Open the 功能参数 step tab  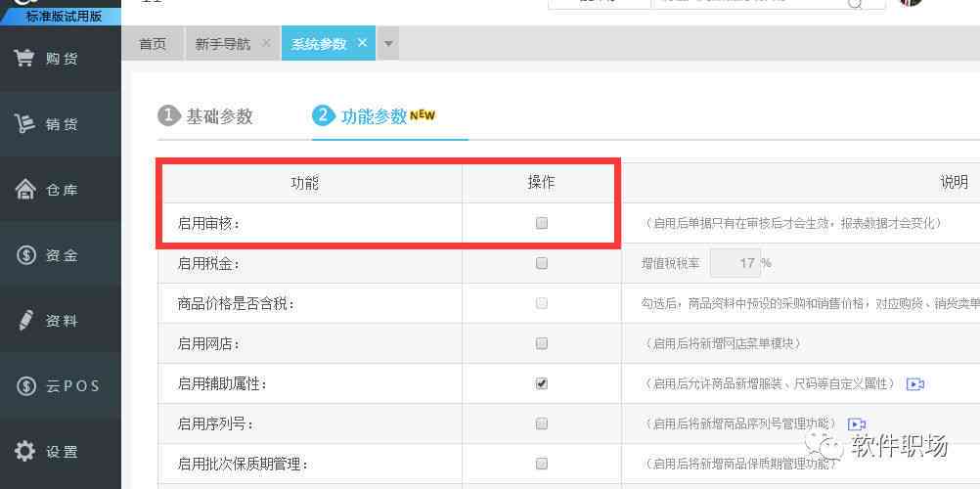pos(374,116)
